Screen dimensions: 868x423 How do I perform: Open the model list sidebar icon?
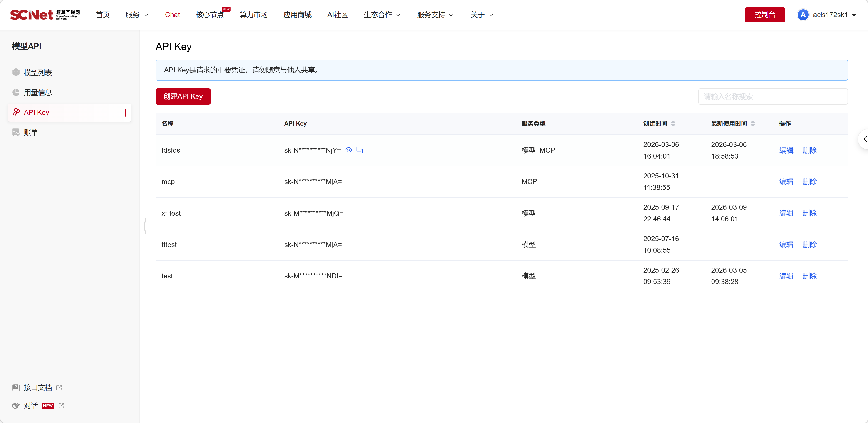[x=16, y=72]
